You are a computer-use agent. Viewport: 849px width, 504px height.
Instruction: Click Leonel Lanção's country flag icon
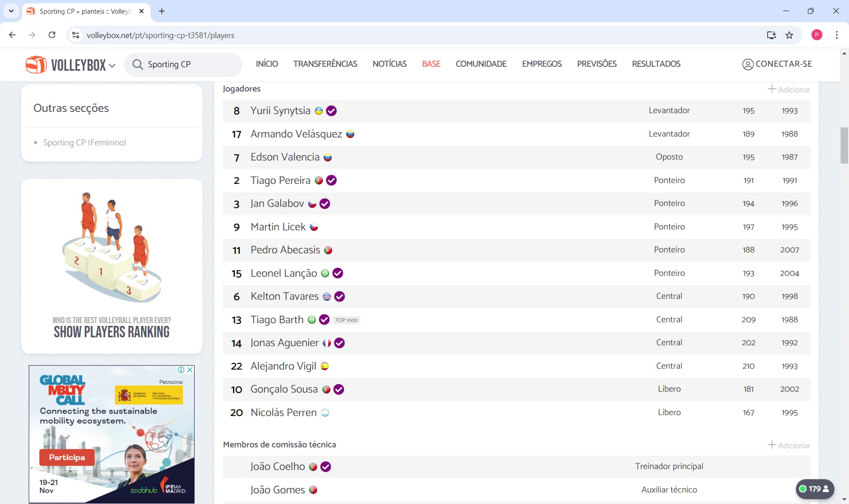tap(325, 274)
